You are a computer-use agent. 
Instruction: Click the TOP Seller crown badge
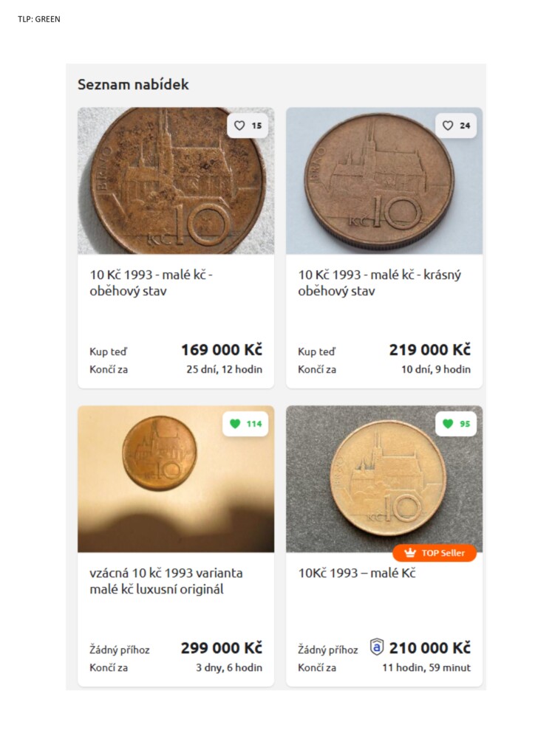click(435, 553)
